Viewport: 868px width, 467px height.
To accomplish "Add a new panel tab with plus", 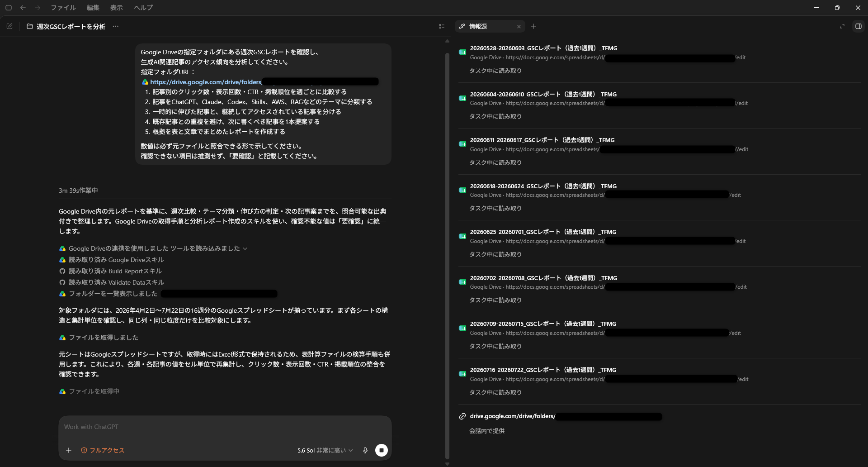I will [533, 26].
